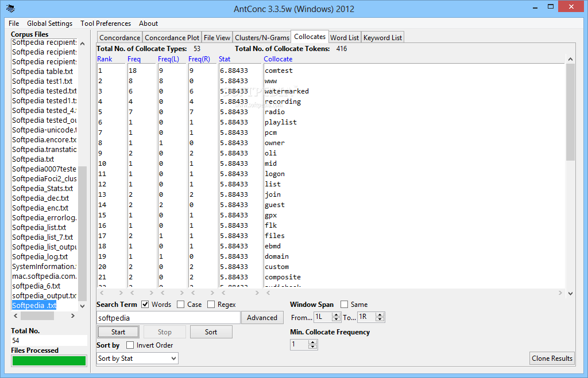Screen dimensions: 588x378
Task: Click the Freq(R) column header
Action: click(199, 59)
